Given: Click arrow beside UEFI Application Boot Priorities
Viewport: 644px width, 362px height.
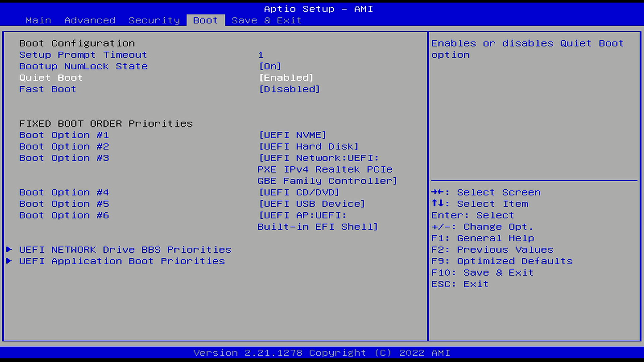Looking at the screenshot, I should [x=9, y=261].
